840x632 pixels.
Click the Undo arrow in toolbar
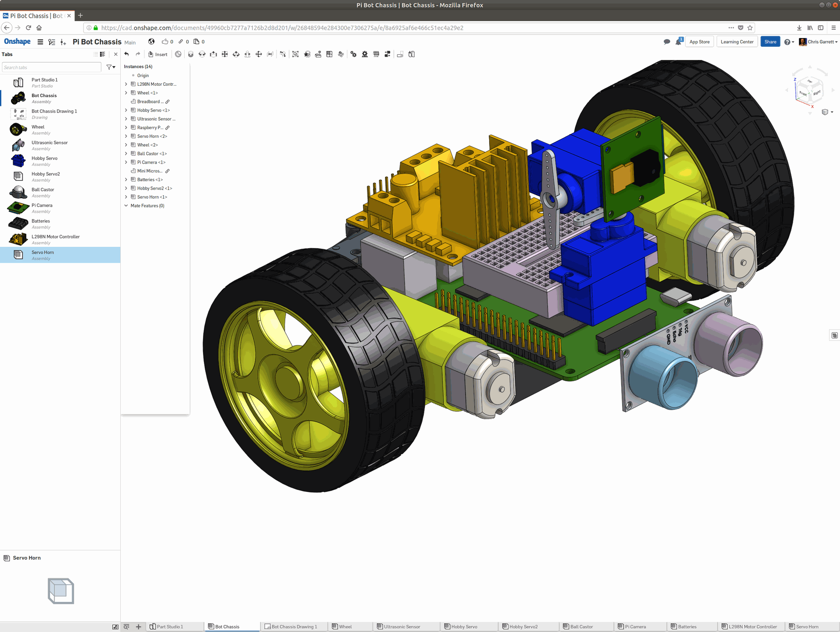click(126, 54)
